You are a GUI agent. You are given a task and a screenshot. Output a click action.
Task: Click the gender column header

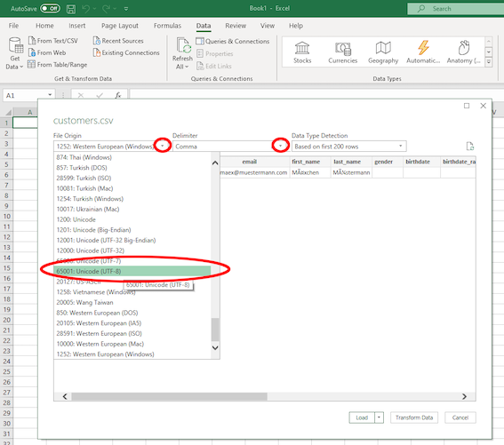388,162
